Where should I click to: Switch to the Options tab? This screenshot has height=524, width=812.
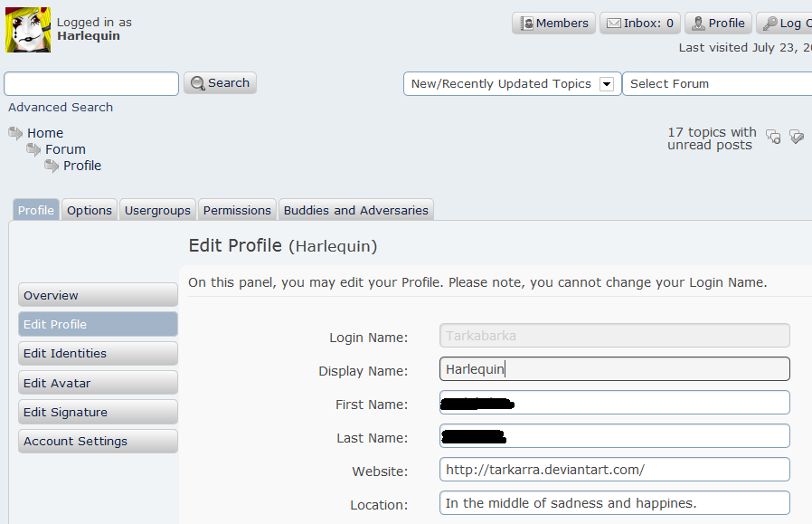coord(89,209)
